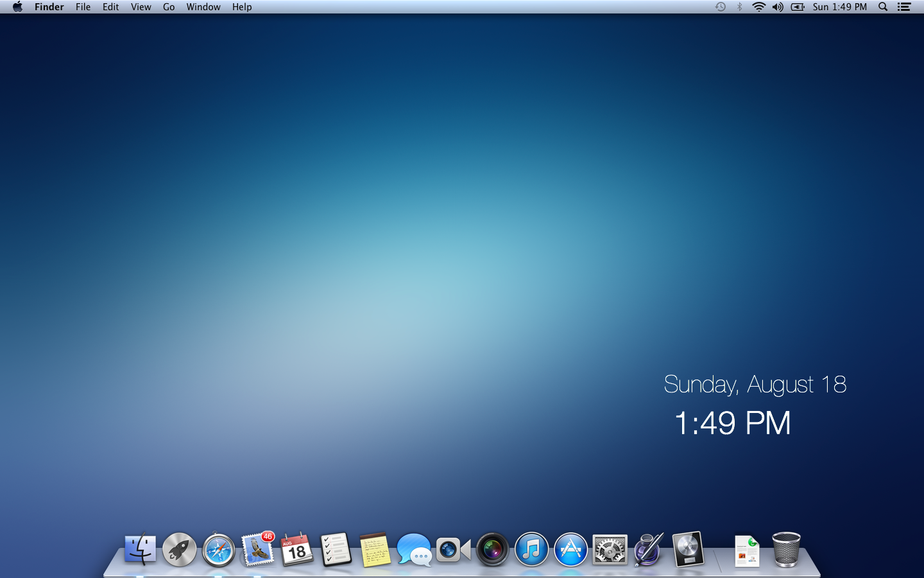
Task: Open Notification Center list icon
Action: click(x=904, y=6)
